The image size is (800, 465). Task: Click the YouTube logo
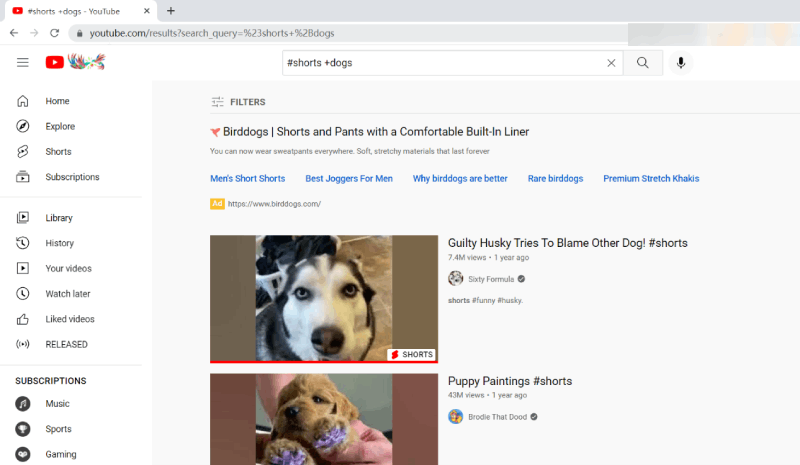75,62
